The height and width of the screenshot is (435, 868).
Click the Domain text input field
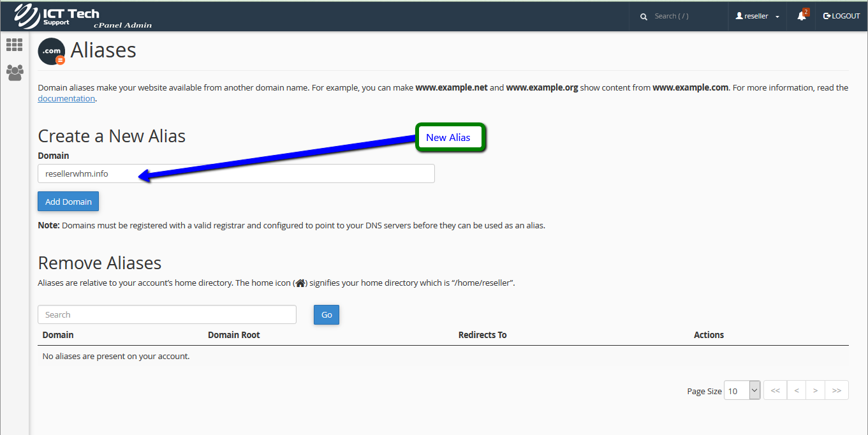(236, 173)
